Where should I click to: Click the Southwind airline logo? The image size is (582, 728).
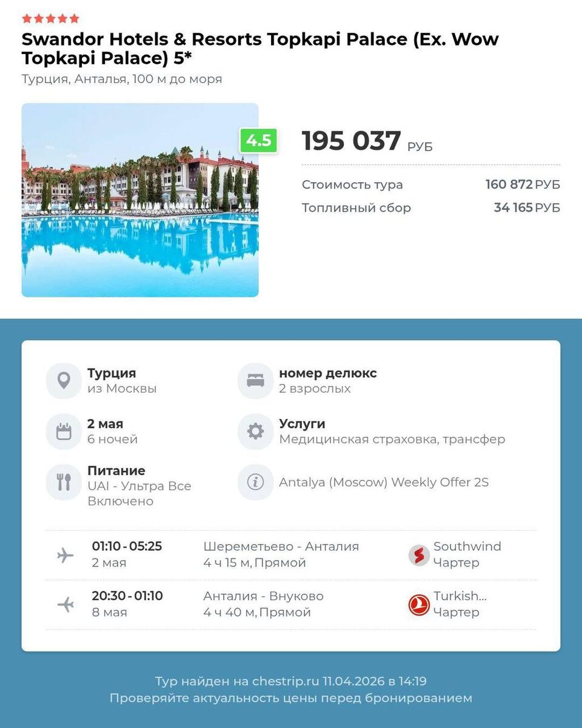click(419, 555)
